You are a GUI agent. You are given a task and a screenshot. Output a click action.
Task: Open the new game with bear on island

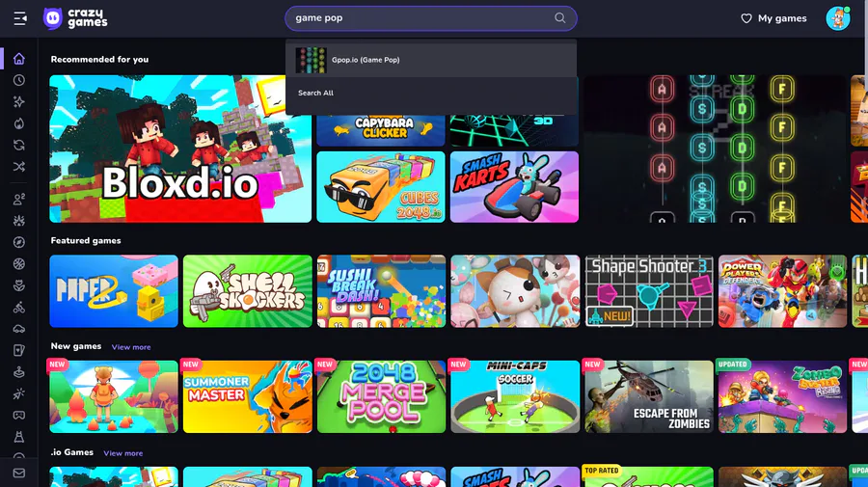(x=114, y=396)
